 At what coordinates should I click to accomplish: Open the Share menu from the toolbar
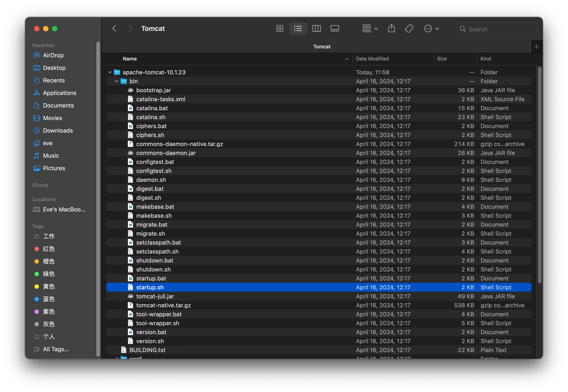pyautogui.click(x=391, y=28)
